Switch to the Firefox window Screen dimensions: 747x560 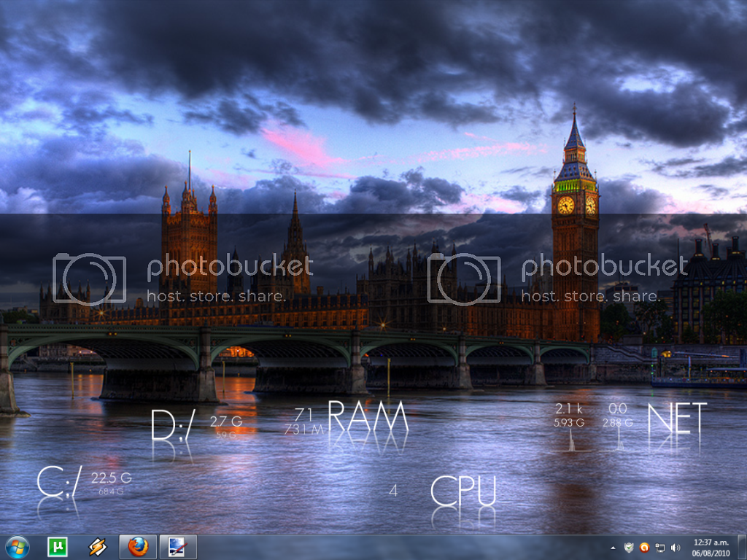pos(138,547)
